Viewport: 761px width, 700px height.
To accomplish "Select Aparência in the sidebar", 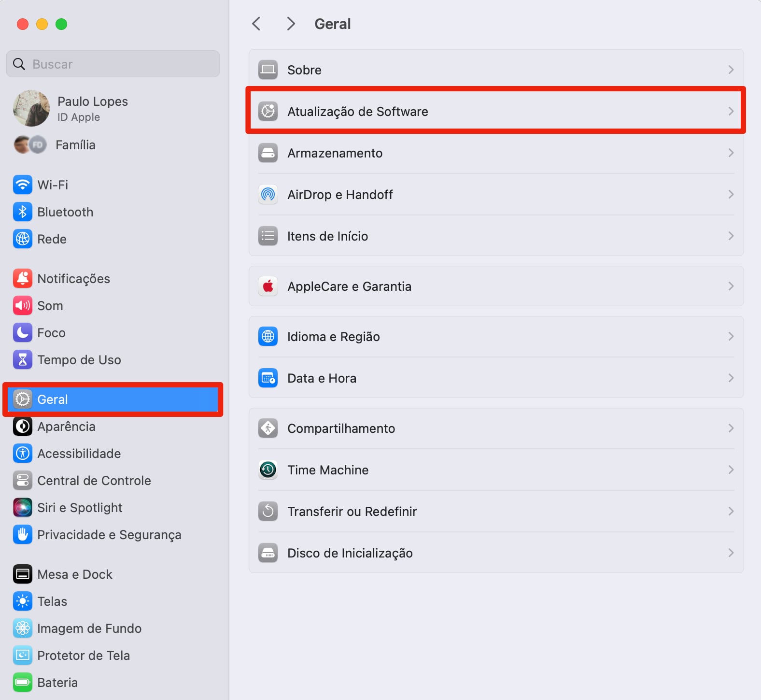I will (66, 426).
